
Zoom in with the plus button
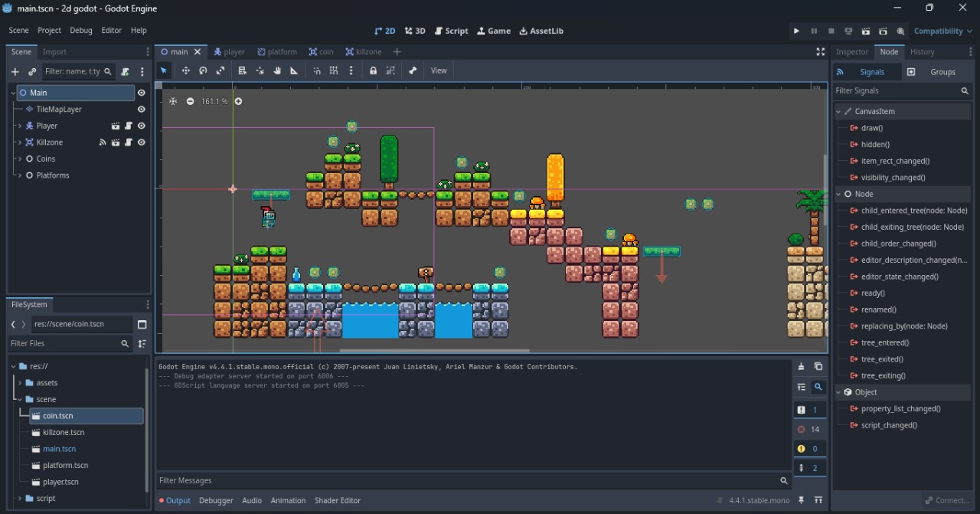click(x=238, y=101)
